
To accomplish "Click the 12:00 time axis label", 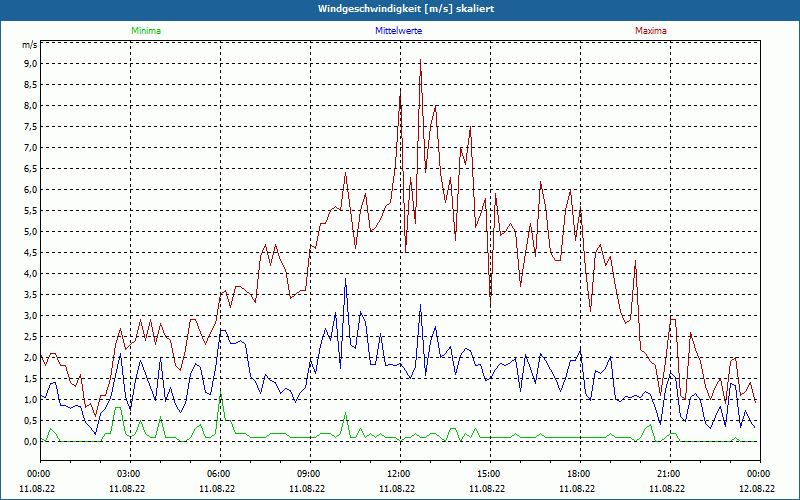I will (x=397, y=474).
